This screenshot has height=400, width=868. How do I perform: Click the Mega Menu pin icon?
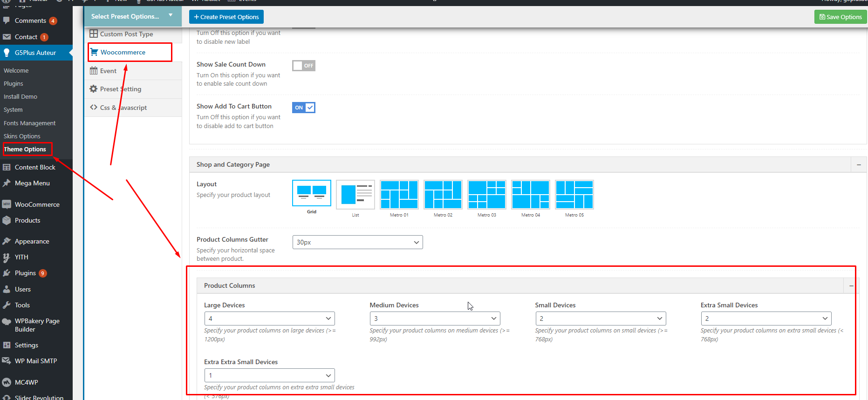(7, 183)
